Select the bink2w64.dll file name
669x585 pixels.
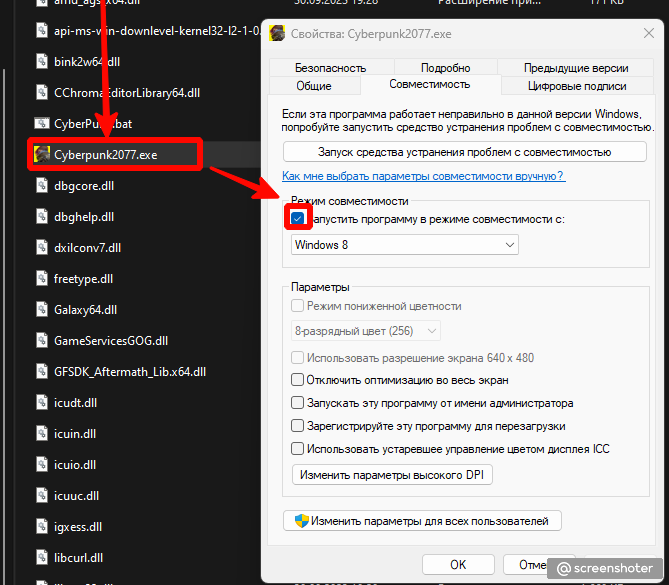87,61
